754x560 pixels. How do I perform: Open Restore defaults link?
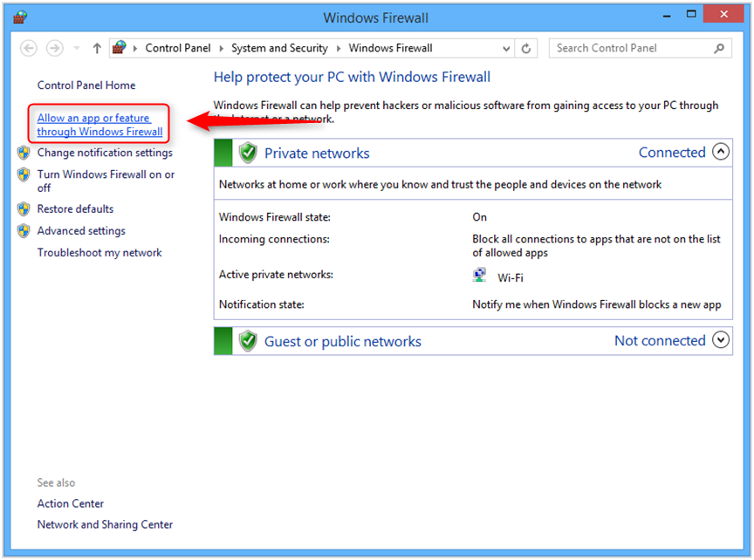76,209
